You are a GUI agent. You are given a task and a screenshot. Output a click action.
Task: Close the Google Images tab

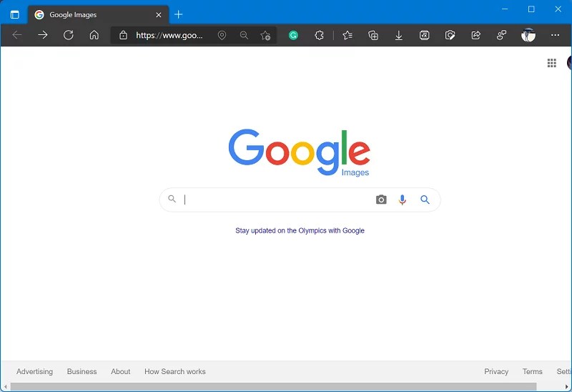(158, 15)
